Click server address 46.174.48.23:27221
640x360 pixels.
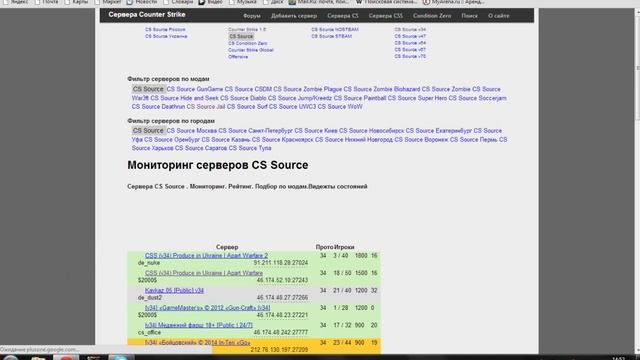click(x=282, y=316)
